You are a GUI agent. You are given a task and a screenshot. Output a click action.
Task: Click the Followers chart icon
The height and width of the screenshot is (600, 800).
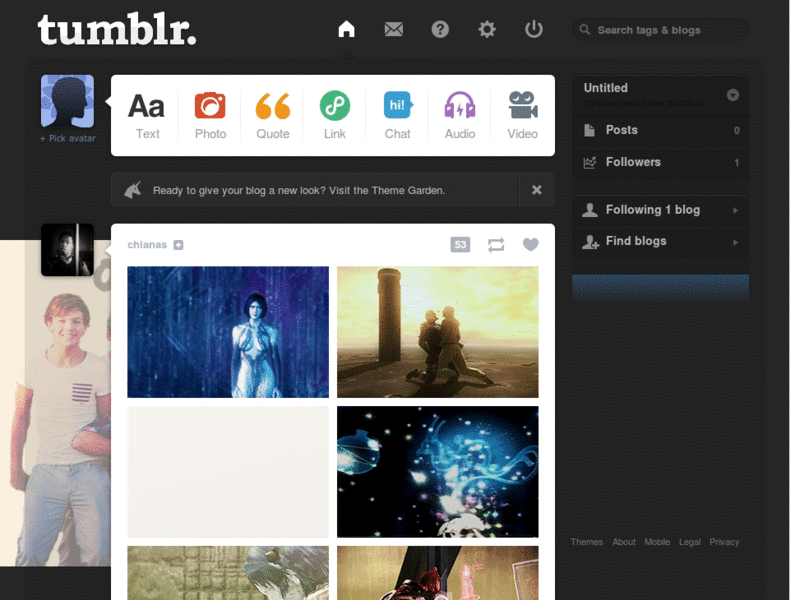589,163
